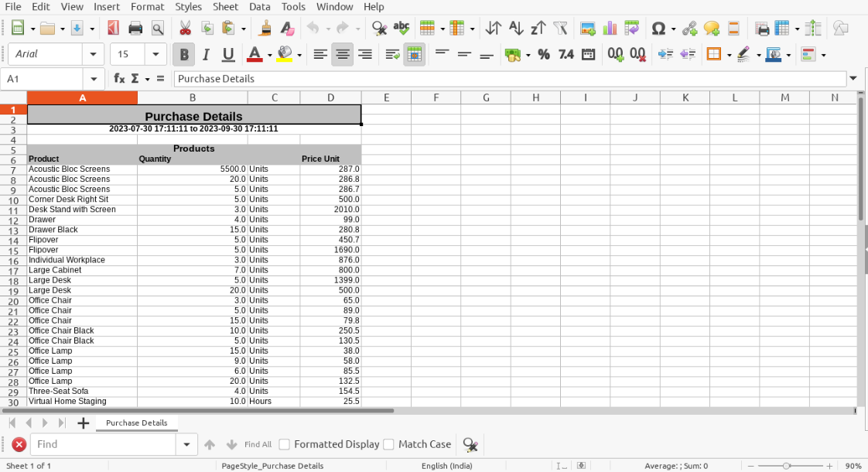Insert Chart icon
Viewport: 868px width, 472px height.
click(x=610, y=28)
